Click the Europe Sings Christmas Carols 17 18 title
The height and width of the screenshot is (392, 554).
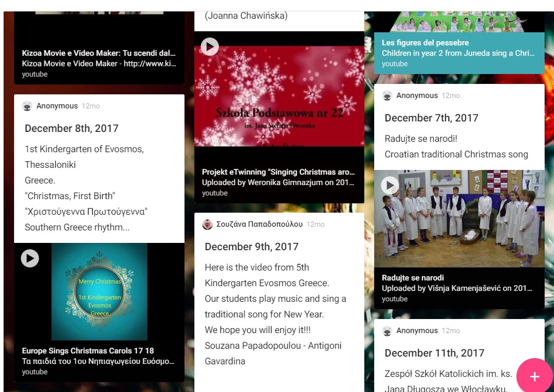[x=88, y=351]
